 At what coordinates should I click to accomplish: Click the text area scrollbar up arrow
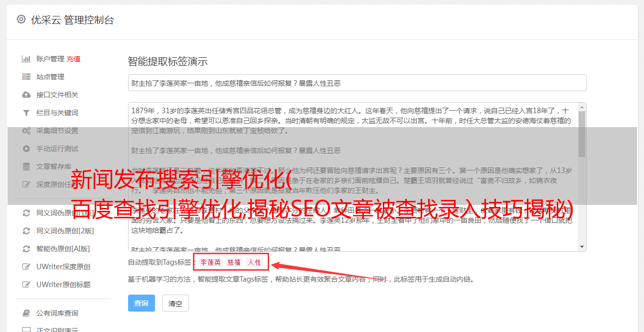pyautogui.click(x=582, y=107)
